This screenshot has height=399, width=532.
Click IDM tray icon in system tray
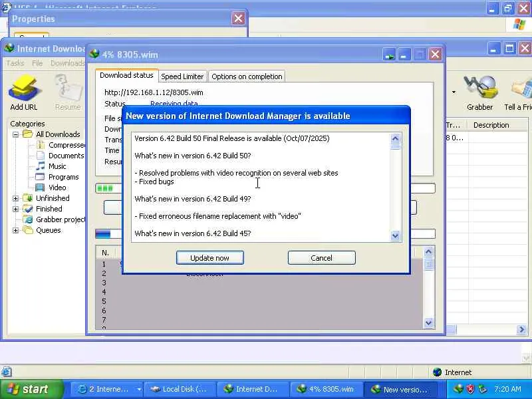tap(458, 389)
